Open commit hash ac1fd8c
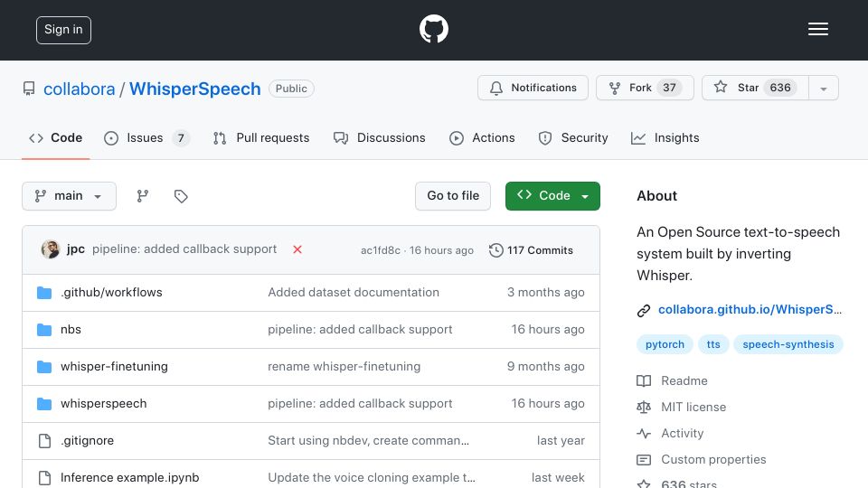Image resolution: width=868 pixels, height=488 pixels. tap(381, 250)
